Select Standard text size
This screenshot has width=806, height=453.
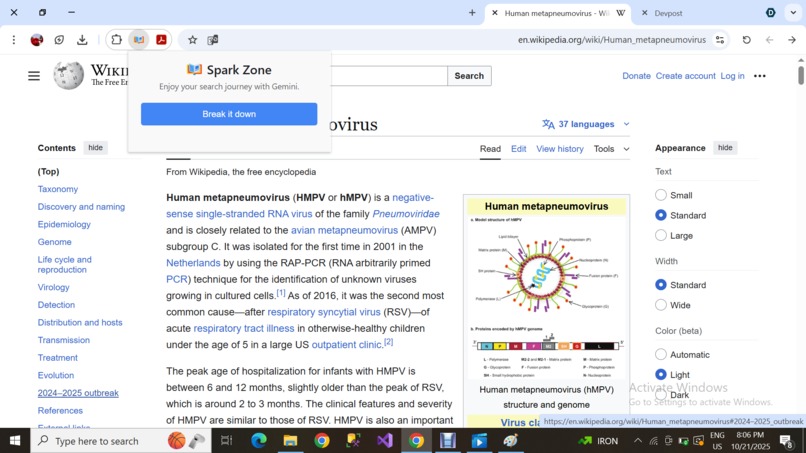661,215
